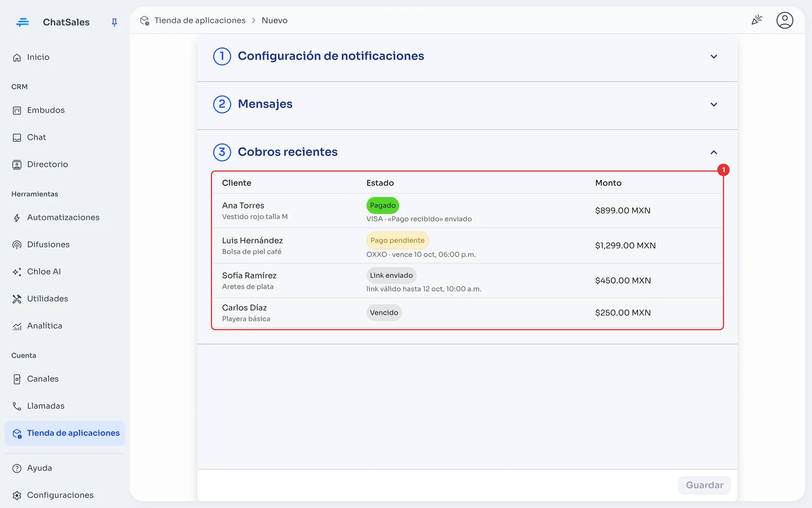This screenshot has width=812, height=508.
Task: Click the Difusiones broadcast icon
Action: pos(17,245)
